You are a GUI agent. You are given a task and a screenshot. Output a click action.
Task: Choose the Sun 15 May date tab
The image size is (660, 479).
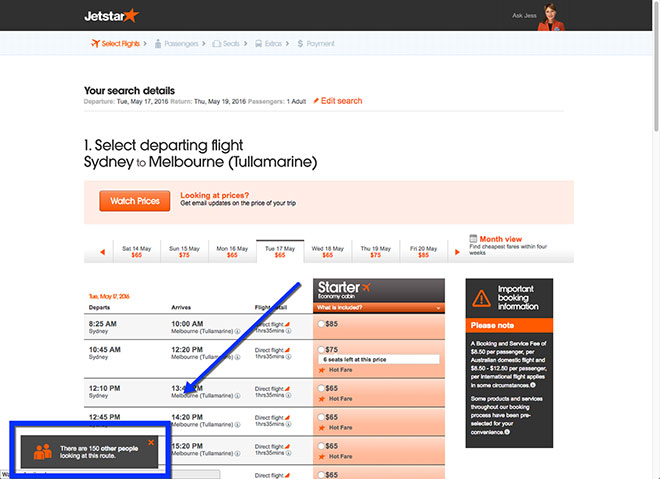point(184,252)
